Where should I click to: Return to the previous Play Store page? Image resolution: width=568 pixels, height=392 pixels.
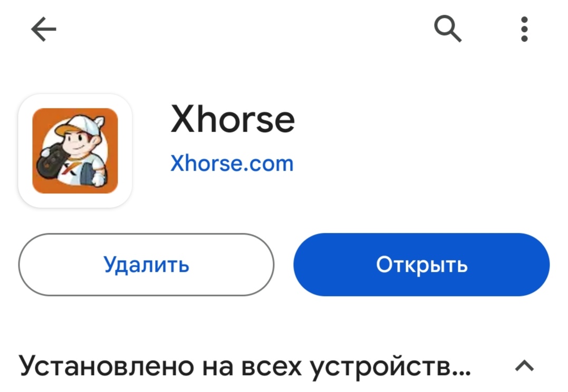pyautogui.click(x=43, y=30)
